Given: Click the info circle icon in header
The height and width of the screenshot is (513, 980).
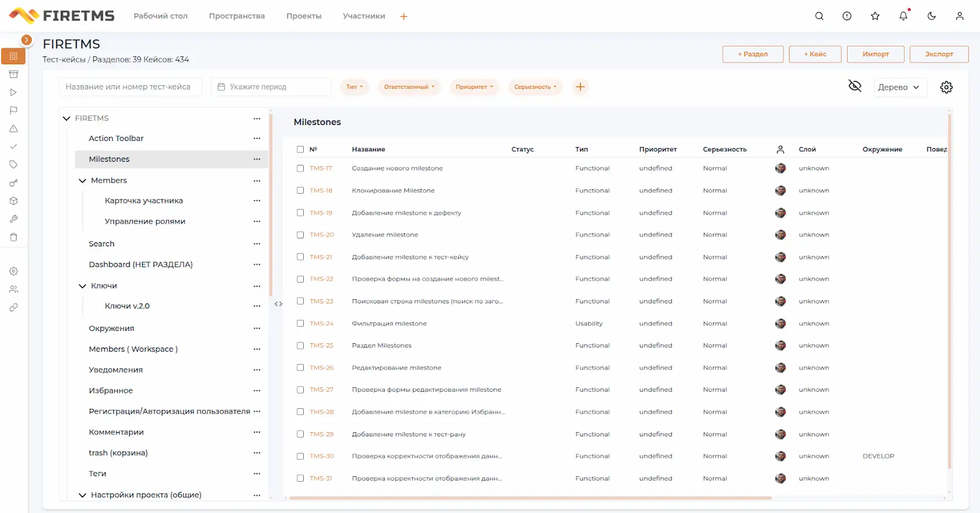Looking at the screenshot, I should [847, 16].
